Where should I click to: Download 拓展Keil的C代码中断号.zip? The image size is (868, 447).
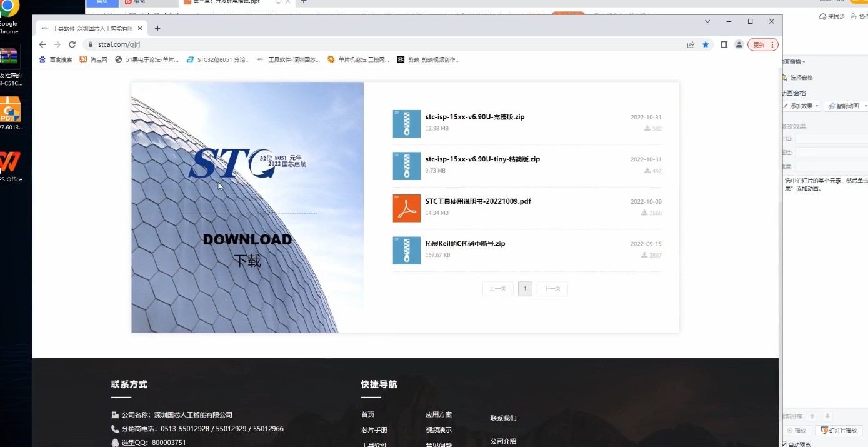click(465, 243)
